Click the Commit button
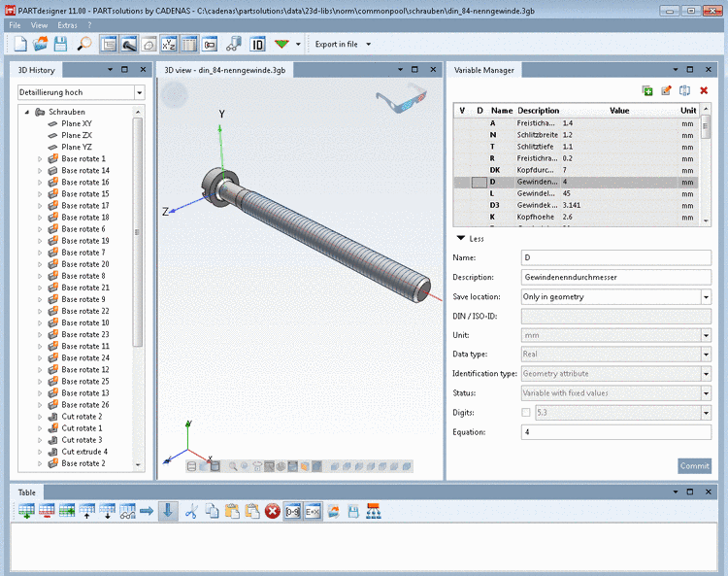 tap(694, 466)
